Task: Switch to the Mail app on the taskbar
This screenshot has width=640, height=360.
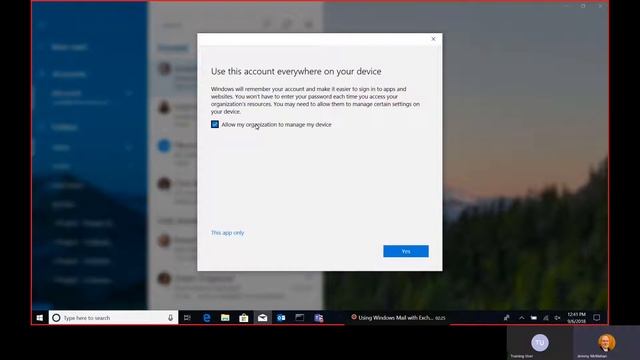Action: 262,318
